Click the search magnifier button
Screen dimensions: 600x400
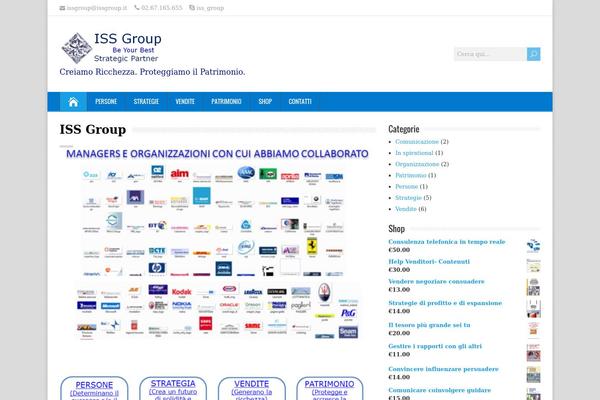[533, 54]
